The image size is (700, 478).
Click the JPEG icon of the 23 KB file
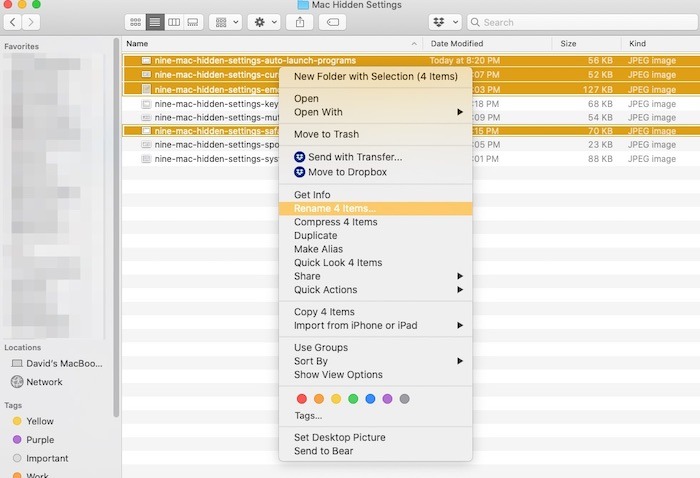tap(146, 145)
